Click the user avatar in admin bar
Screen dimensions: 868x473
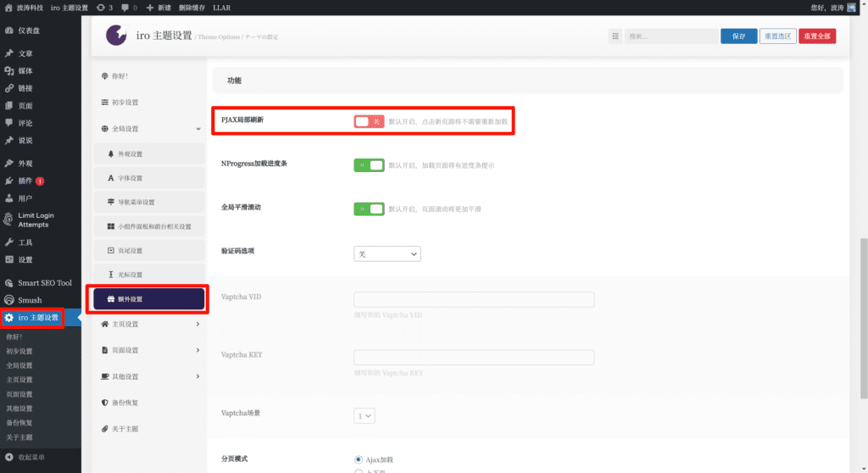851,8
